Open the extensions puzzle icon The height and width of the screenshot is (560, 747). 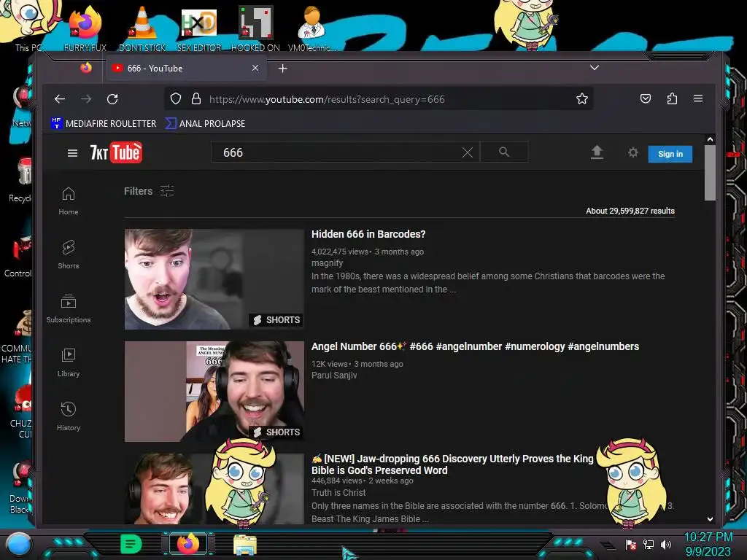tap(672, 98)
